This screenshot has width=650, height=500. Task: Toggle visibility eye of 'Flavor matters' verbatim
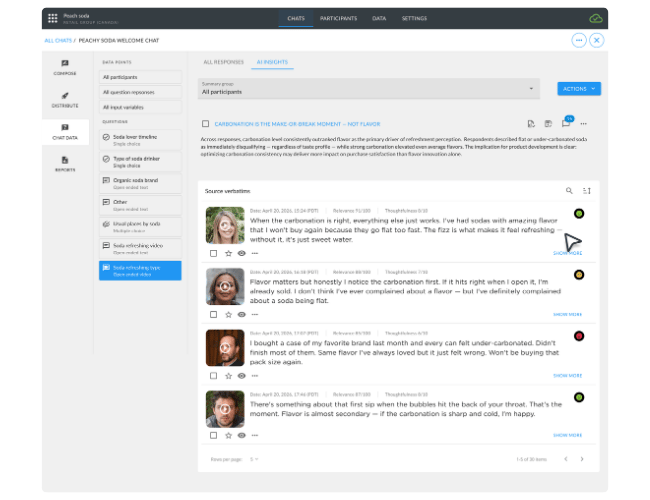click(242, 314)
